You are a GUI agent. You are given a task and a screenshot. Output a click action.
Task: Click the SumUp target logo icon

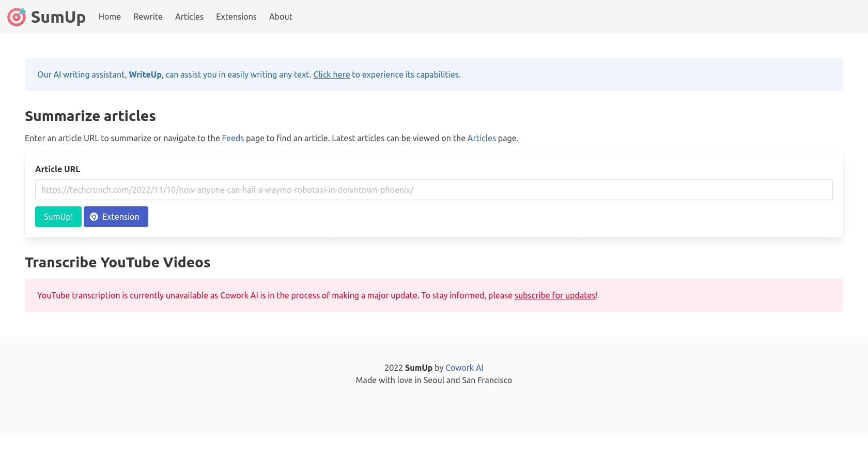click(17, 17)
